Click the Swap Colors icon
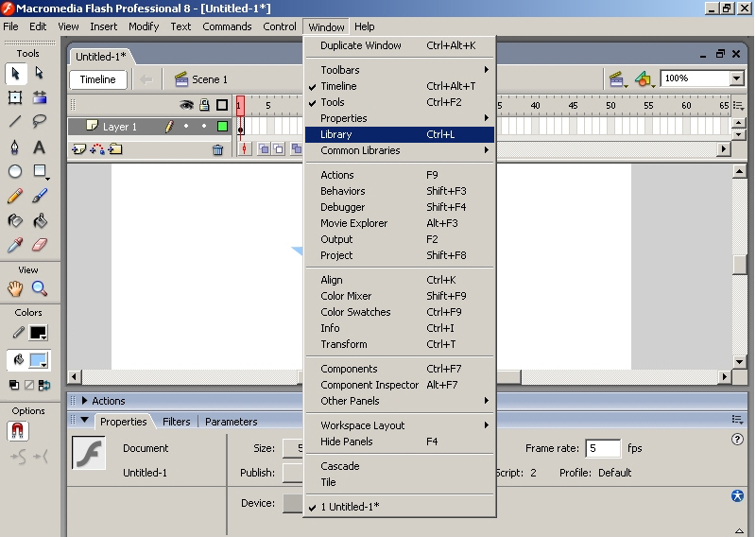 point(44,385)
